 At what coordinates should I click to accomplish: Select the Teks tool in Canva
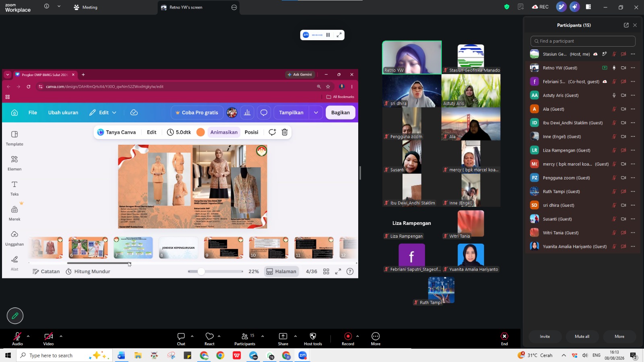click(x=14, y=188)
